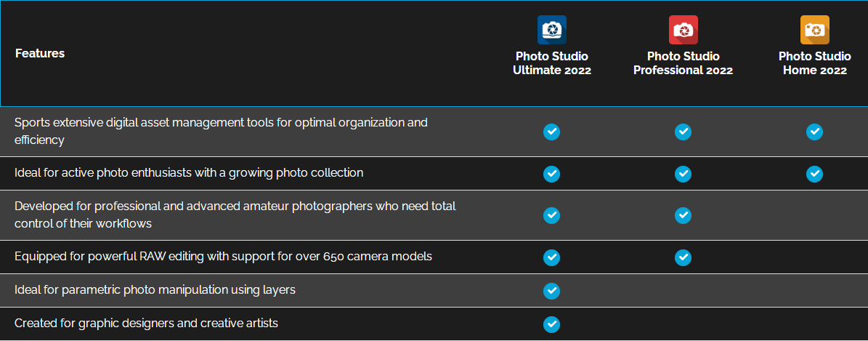868x341 pixels.
Task: Select the Photo Studio Professional 2022 heading
Action: [x=683, y=63]
